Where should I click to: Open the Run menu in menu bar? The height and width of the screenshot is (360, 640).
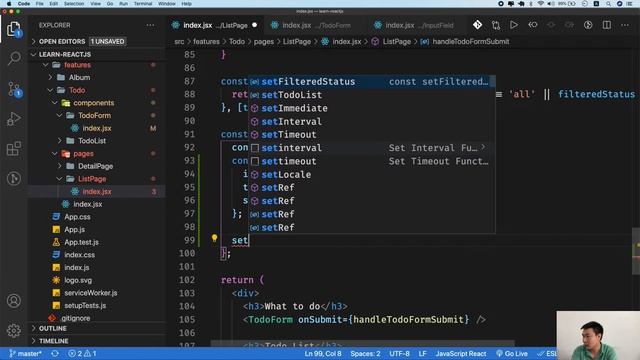click(123, 4)
